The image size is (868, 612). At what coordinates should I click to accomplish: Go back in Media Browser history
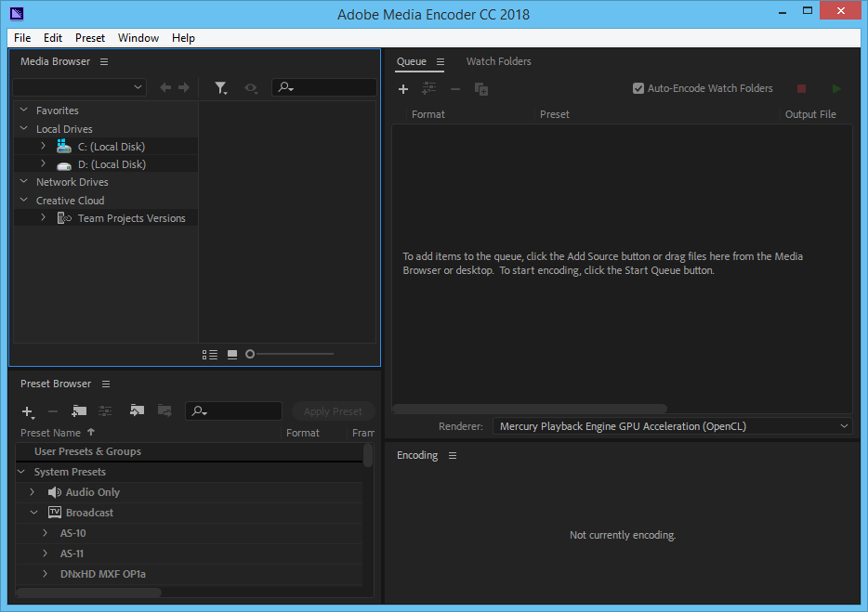coord(165,87)
